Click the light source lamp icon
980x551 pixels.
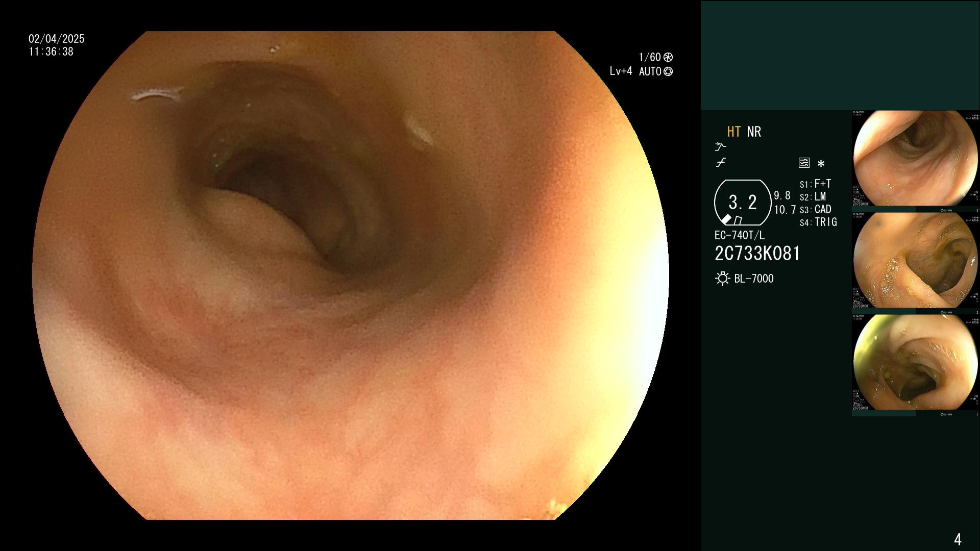click(723, 279)
